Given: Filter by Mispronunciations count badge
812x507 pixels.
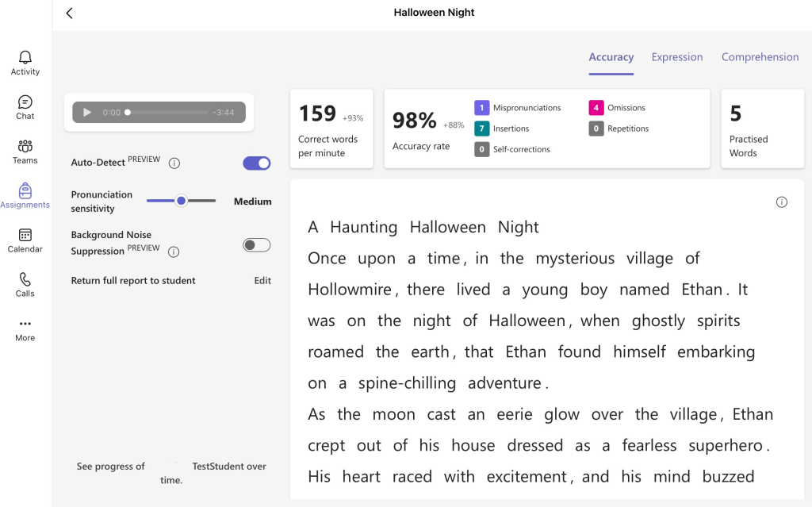Looking at the screenshot, I should [481, 108].
